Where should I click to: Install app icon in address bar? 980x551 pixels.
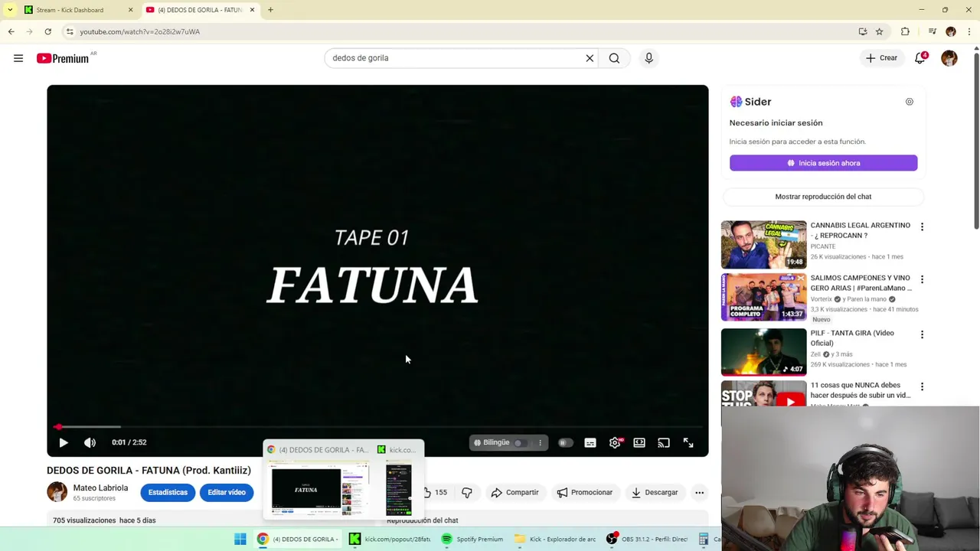[x=863, y=31]
